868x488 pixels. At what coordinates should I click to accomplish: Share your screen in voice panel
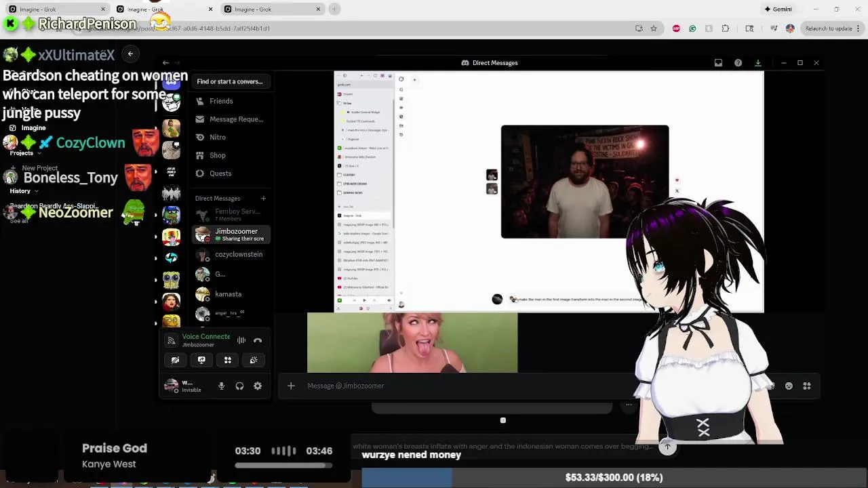(x=201, y=360)
